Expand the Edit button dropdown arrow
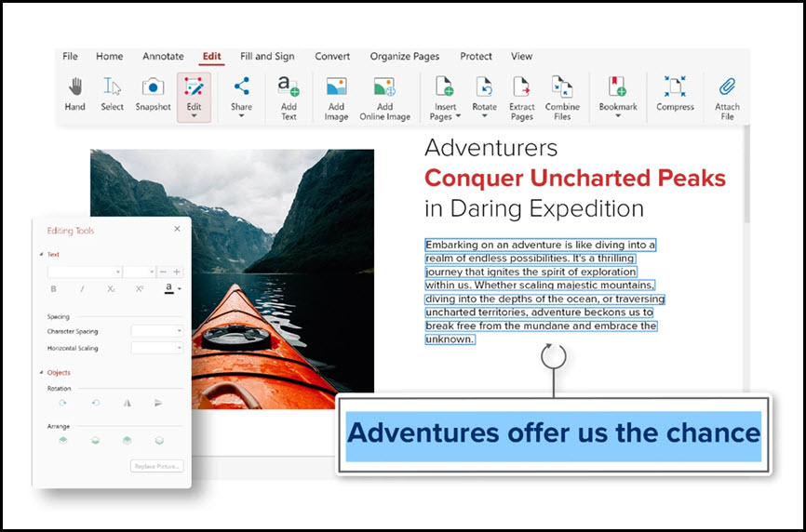The width and height of the screenshot is (806, 532). click(x=194, y=116)
